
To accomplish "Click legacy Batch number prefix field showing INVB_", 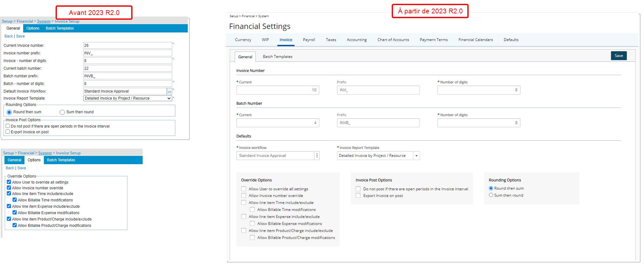I will coord(128,76).
